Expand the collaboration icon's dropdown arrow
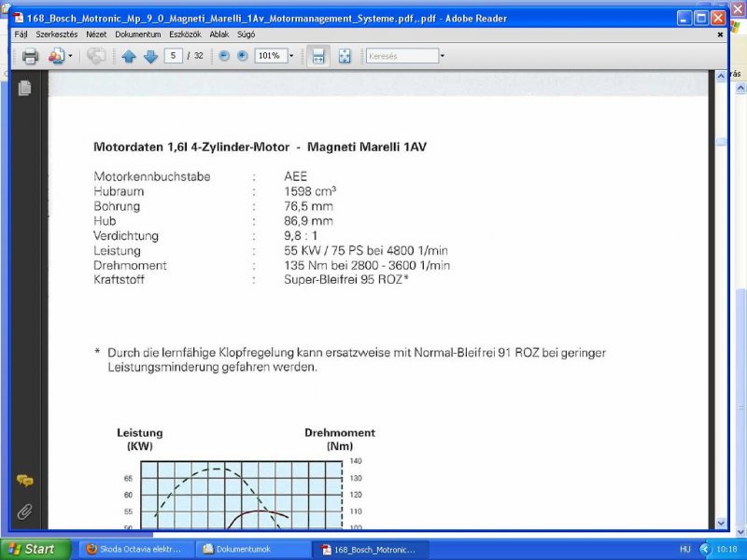747x560 pixels. (x=71, y=56)
